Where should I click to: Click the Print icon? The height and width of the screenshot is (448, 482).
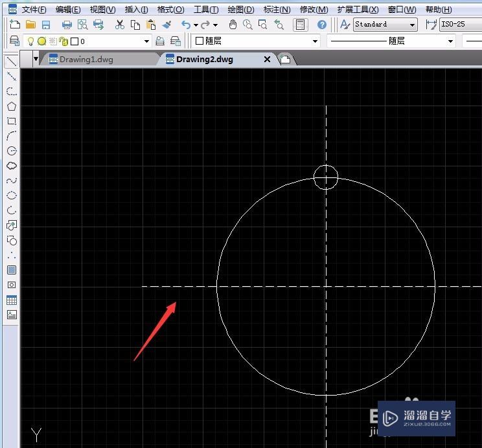point(67,25)
